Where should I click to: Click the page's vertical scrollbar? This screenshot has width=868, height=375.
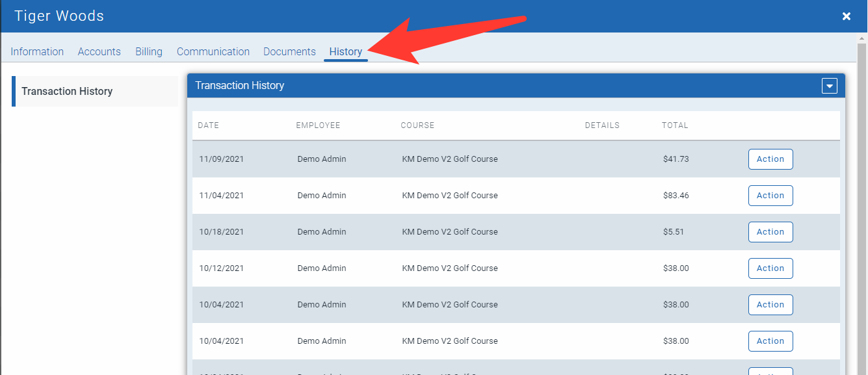862,195
